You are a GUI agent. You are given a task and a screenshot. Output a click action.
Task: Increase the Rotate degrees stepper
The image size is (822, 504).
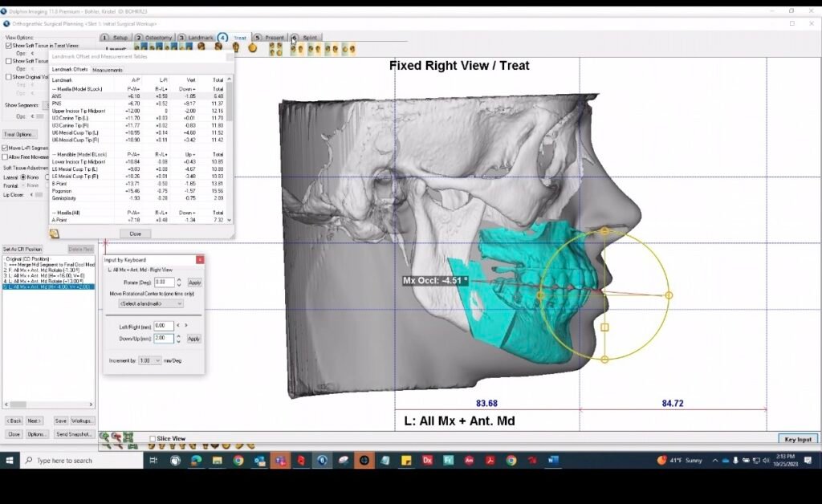(178, 279)
